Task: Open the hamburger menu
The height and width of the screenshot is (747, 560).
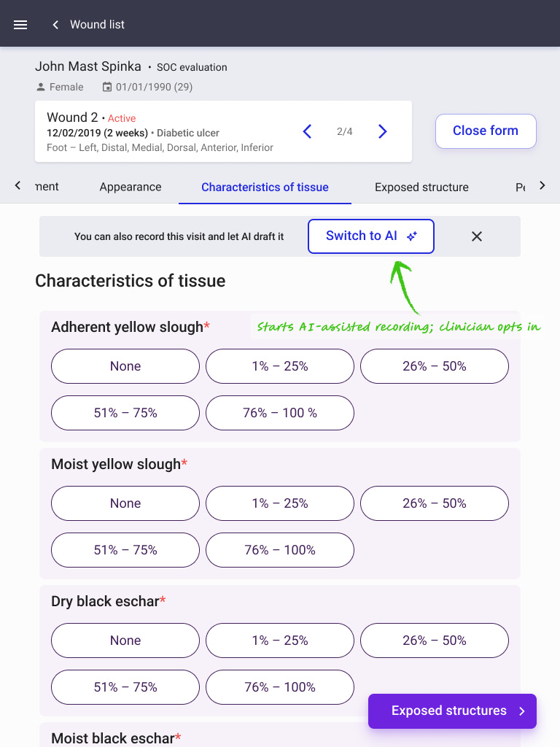Action: 20,25
